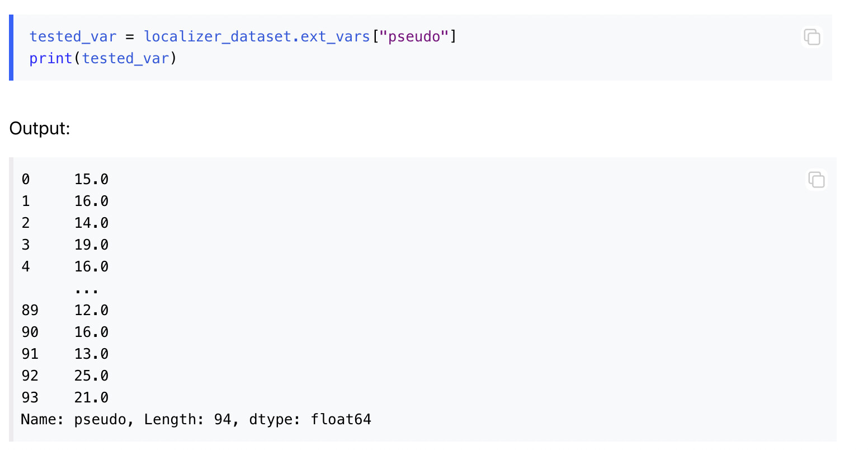Select the output row index 2 value 14.0
Viewport: 868px width, 450px height.
tap(65, 223)
